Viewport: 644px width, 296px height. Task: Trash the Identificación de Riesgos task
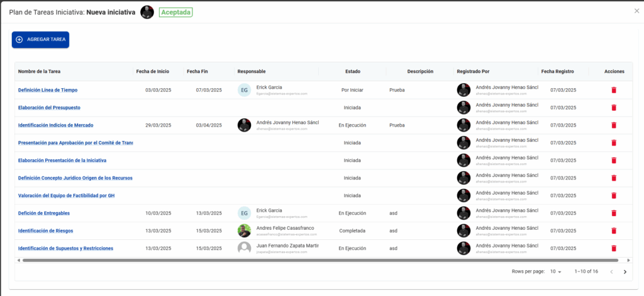[614, 231]
